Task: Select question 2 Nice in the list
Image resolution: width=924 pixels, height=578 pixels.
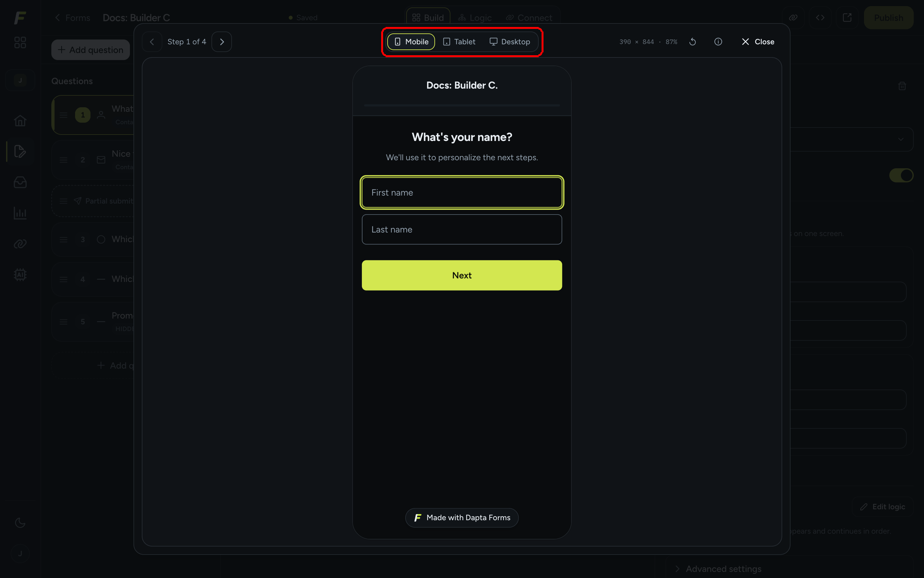Action: point(93,160)
